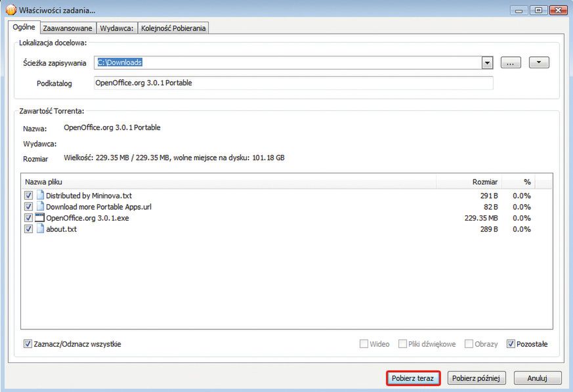The image size is (573, 392).
Task: Click the Wielkość disk space info text
Action: tap(174, 158)
